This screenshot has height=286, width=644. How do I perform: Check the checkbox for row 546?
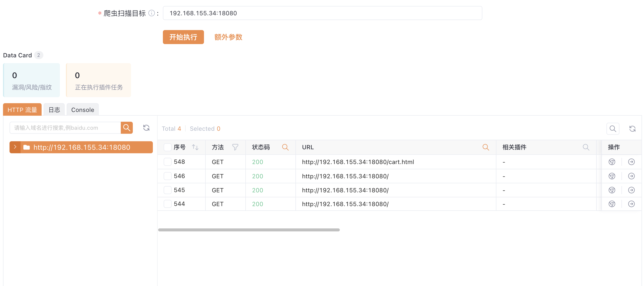[x=167, y=176]
